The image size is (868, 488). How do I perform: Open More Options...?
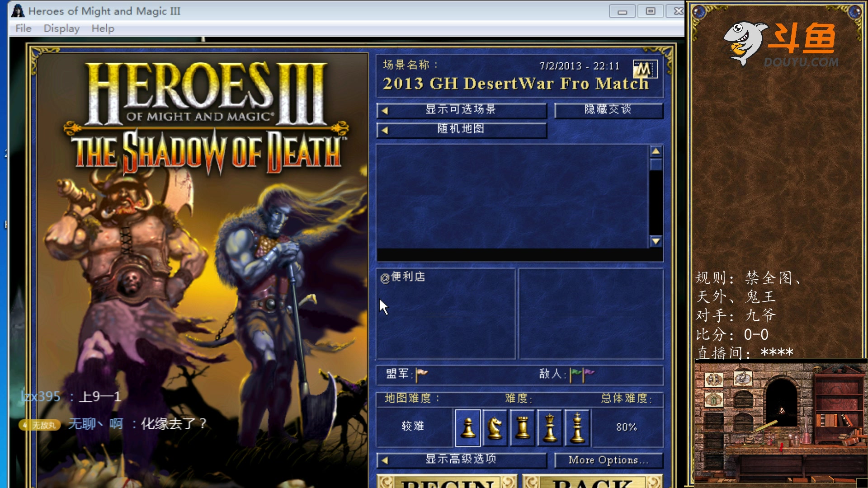[x=609, y=460]
